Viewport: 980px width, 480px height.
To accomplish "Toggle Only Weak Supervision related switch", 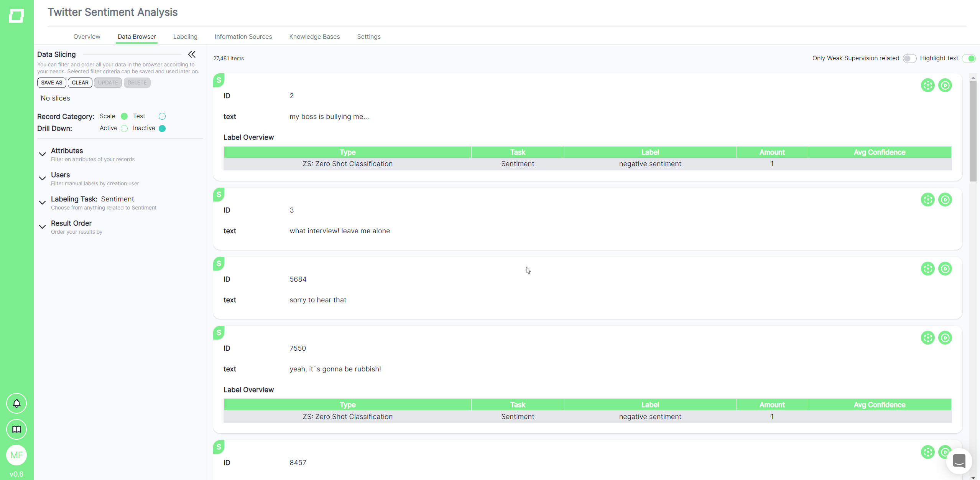I will click(x=909, y=58).
